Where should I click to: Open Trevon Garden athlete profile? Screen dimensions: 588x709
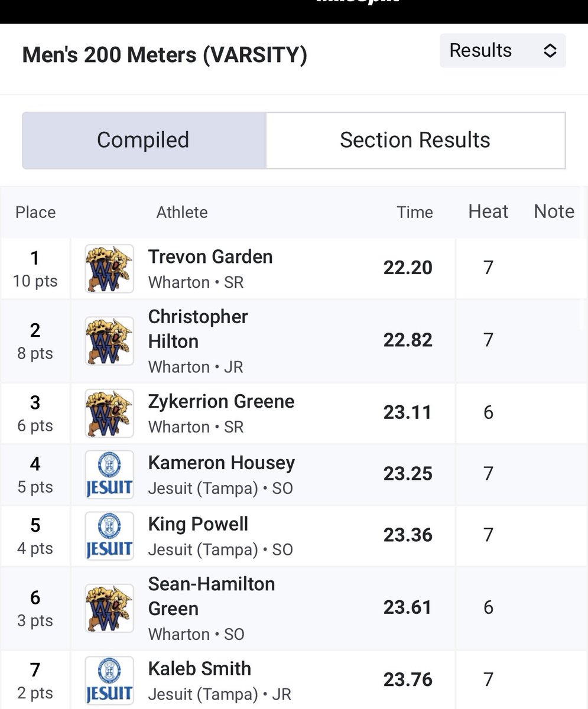(210, 257)
